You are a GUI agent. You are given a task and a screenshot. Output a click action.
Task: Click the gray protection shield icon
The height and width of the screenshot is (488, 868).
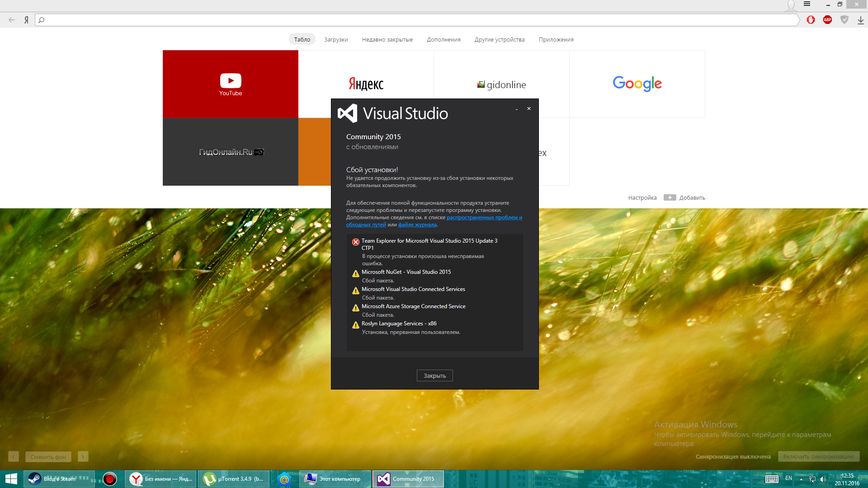pos(844,20)
